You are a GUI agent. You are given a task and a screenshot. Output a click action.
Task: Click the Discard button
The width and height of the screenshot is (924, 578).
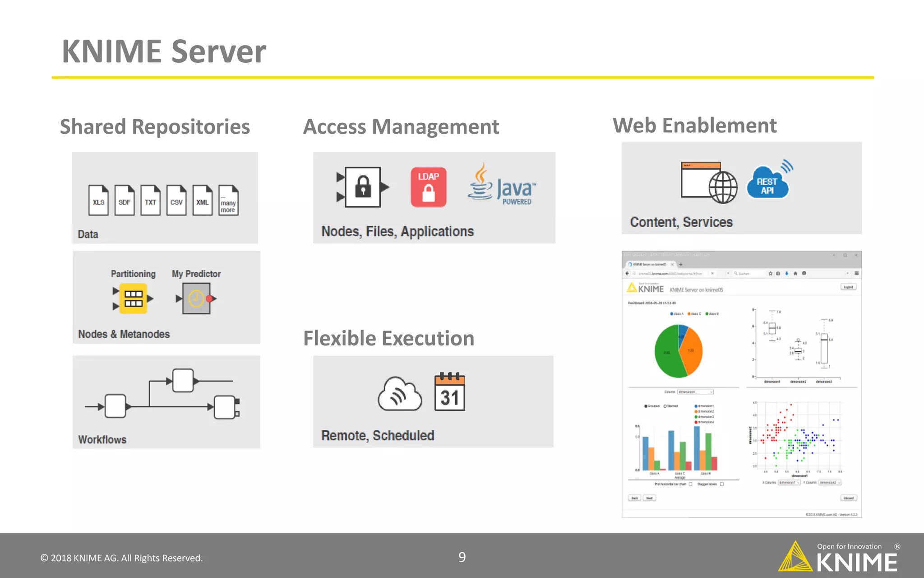coord(849,498)
